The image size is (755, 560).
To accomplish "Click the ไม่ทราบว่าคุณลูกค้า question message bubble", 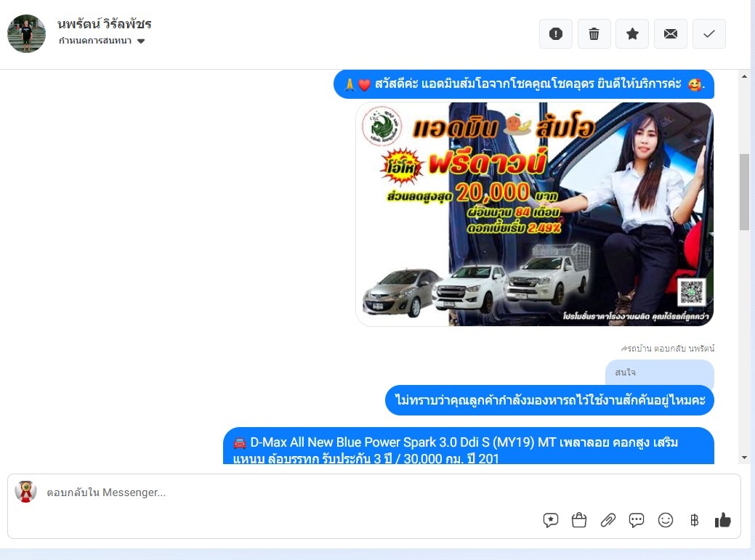I will (549, 399).
